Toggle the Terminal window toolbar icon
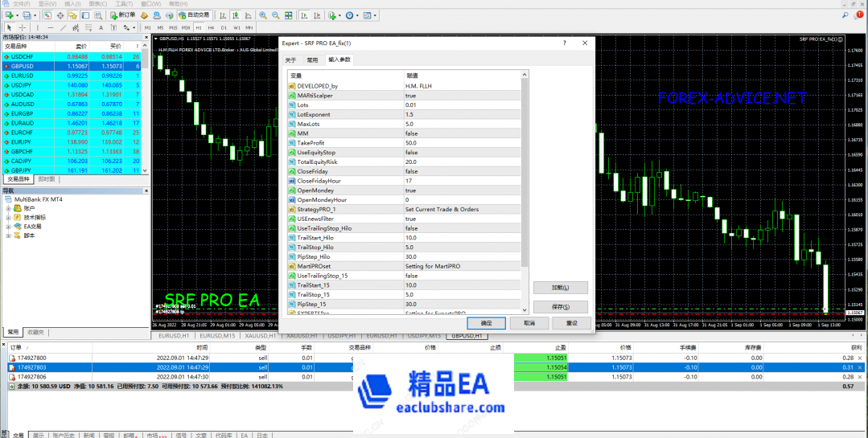This screenshot has height=438, width=868. (x=85, y=15)
